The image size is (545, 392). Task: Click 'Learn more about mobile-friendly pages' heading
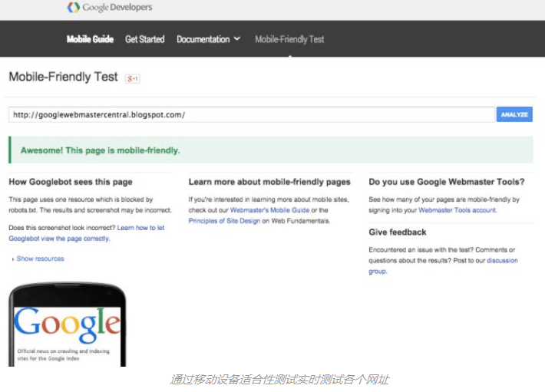pyautogui.click(x=269, y=182)
